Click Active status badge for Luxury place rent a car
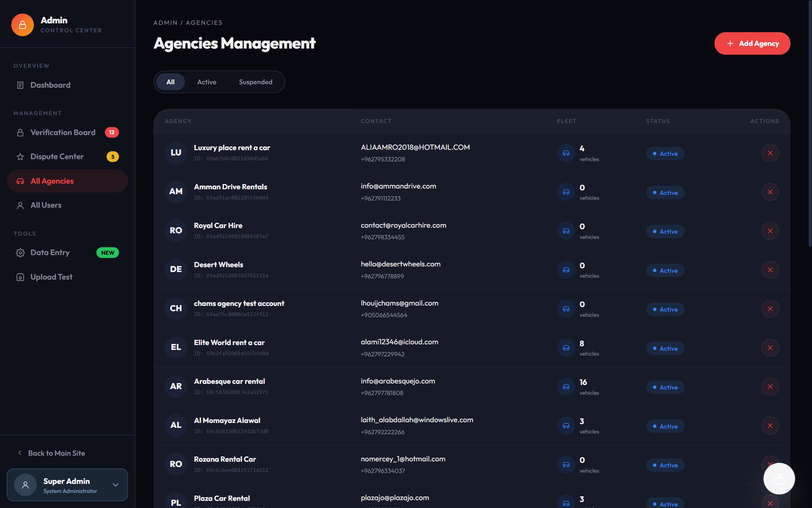This screenshot has width=812, height=508. click(665, 154)
